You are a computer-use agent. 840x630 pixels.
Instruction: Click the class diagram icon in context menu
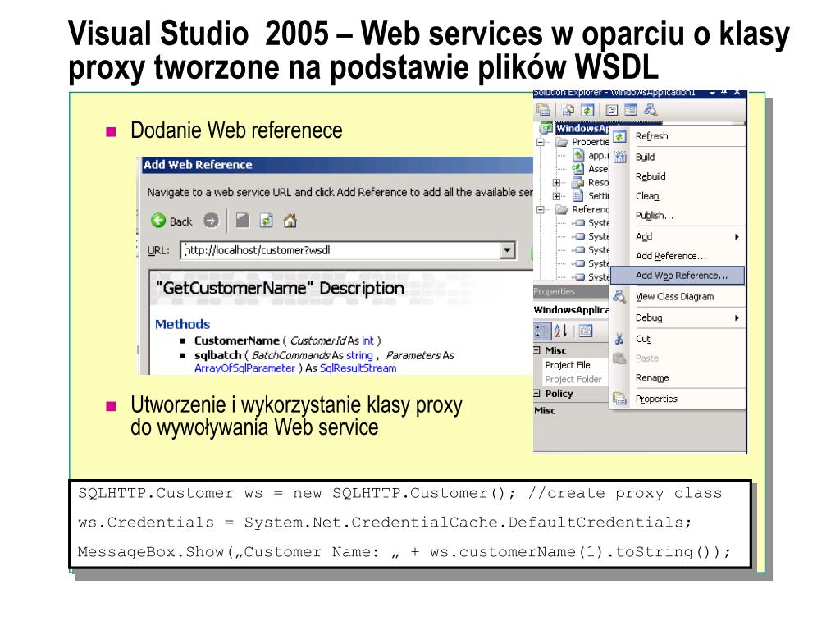(x=619, y=296)
